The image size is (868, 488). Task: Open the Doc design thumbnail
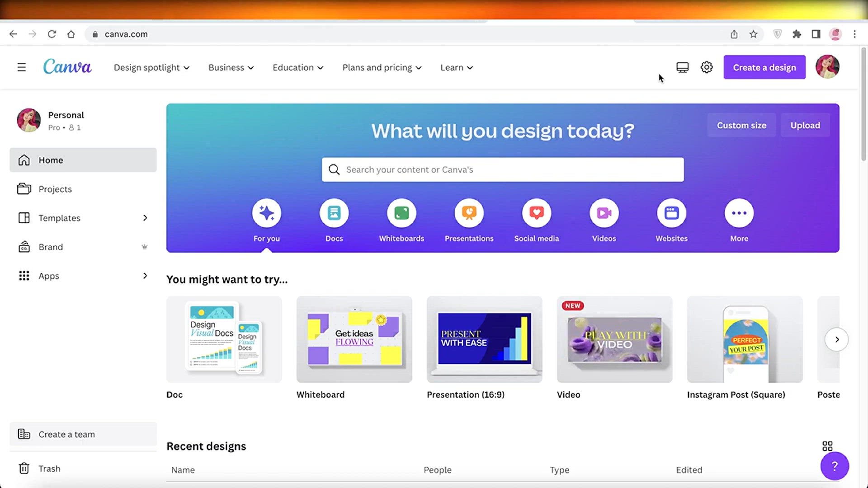point(224,339)
